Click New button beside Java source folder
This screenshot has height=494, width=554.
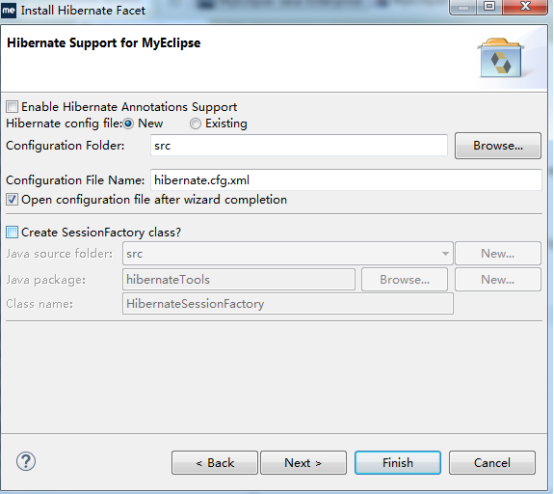(498, 253)
